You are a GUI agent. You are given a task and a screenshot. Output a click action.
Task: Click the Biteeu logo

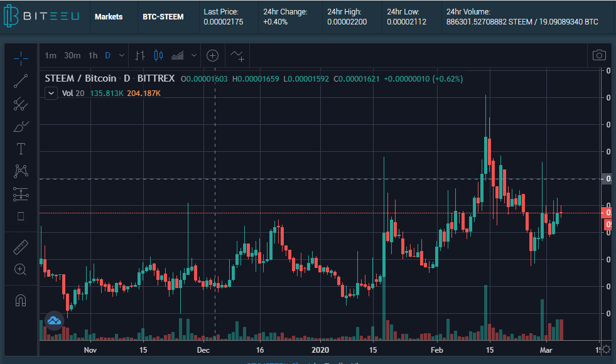(41, 16)
